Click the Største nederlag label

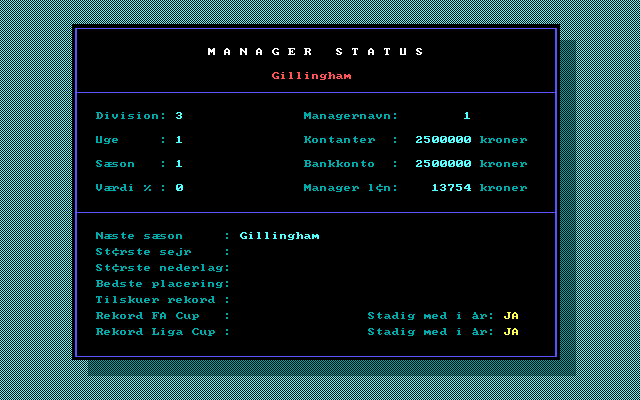tap(163, 267)
